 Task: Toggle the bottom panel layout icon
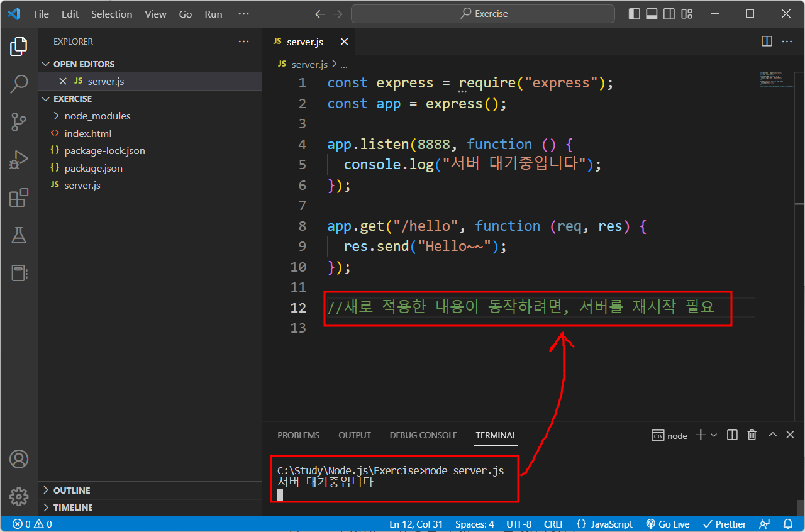(x=652, y=14)
